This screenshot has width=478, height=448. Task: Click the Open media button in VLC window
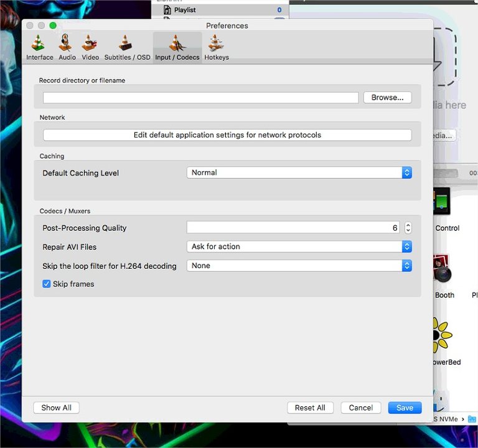pyautogui.click(x=444, y=135)
